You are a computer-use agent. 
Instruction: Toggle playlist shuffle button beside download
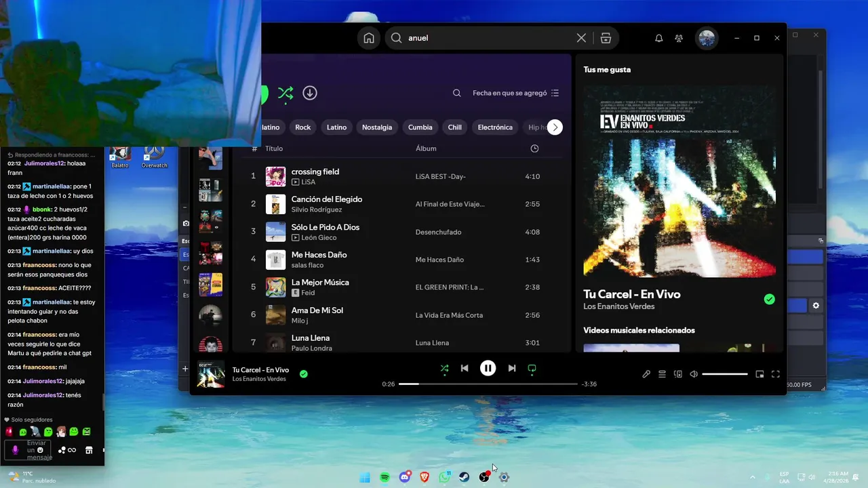[x=285, y=93]
